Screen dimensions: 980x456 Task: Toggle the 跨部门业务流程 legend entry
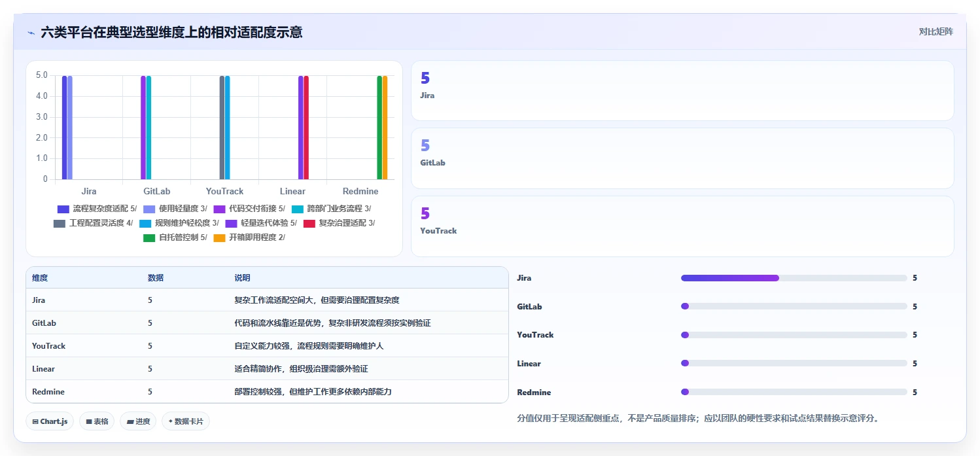331,209
